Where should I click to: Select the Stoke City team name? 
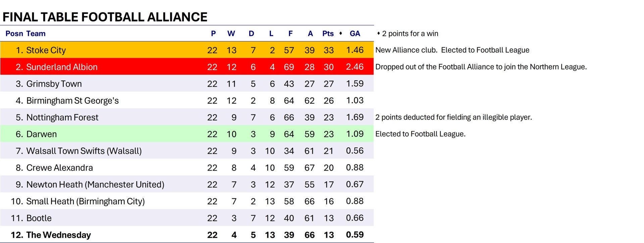click(x=46, y=50)
